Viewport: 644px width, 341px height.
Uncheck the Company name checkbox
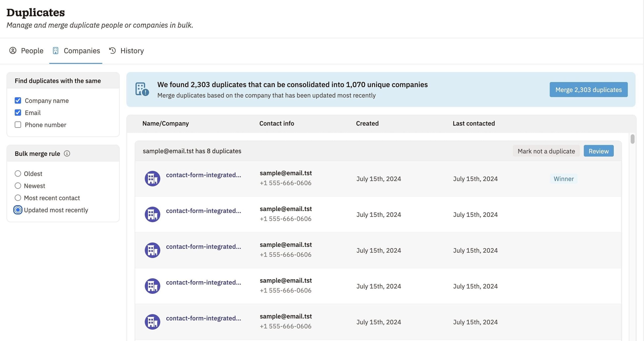pos(18,100)
